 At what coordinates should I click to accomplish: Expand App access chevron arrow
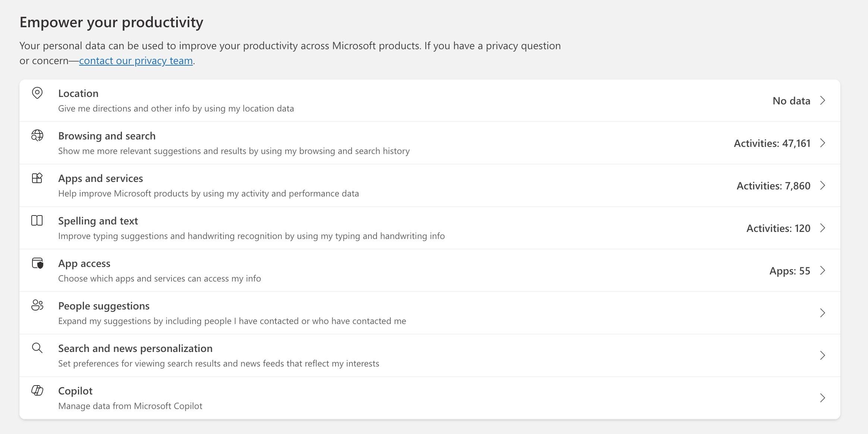coord(823,271)
